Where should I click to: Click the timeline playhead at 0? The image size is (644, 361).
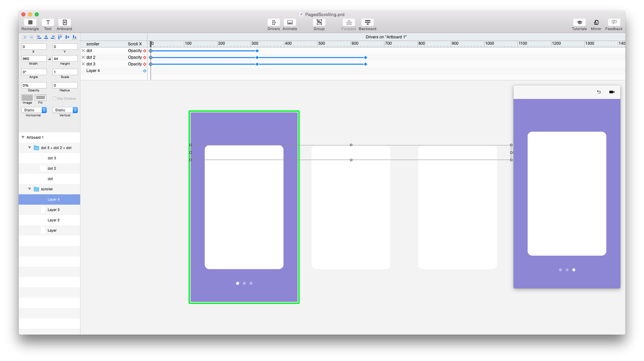(151, 43)
